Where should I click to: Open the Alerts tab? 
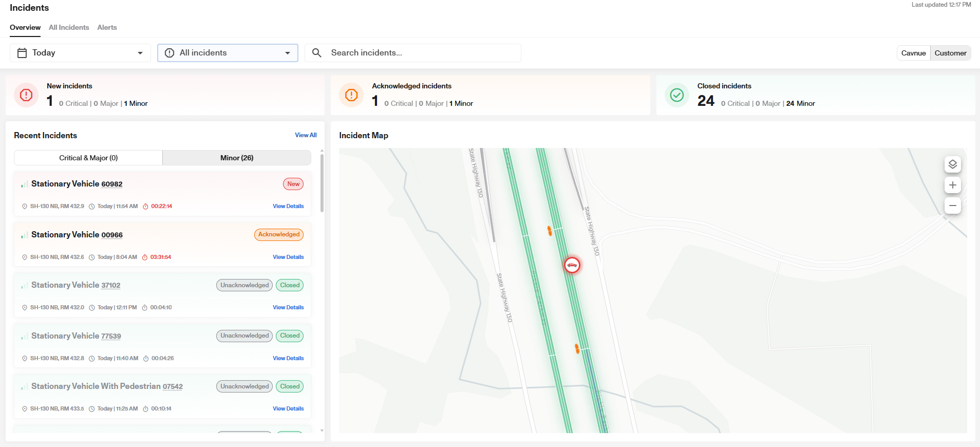point(107,27)
